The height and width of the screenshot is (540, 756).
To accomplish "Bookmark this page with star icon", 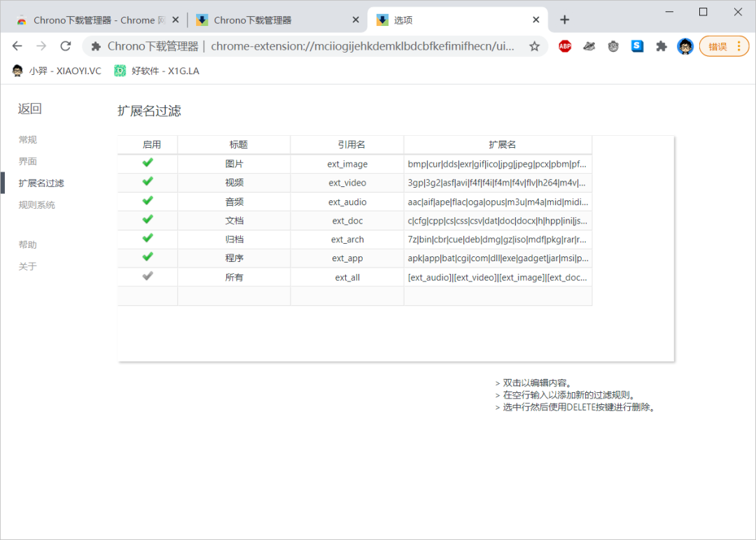I will [534, 46].
